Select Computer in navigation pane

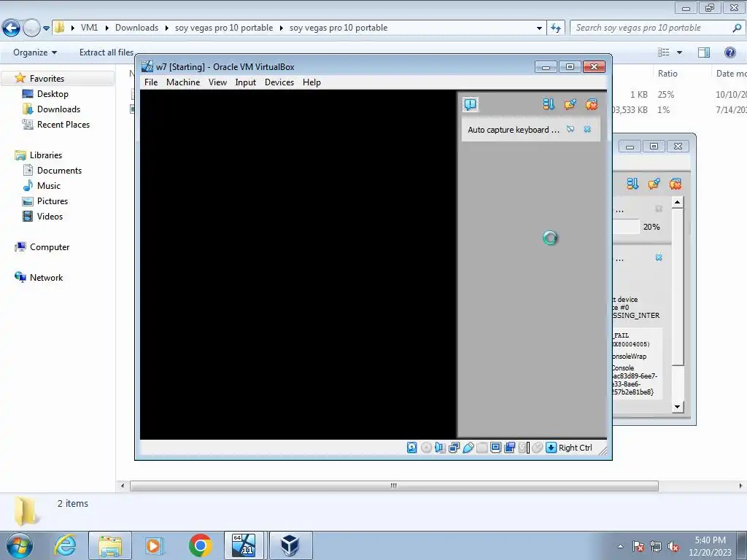pos(50,247)
